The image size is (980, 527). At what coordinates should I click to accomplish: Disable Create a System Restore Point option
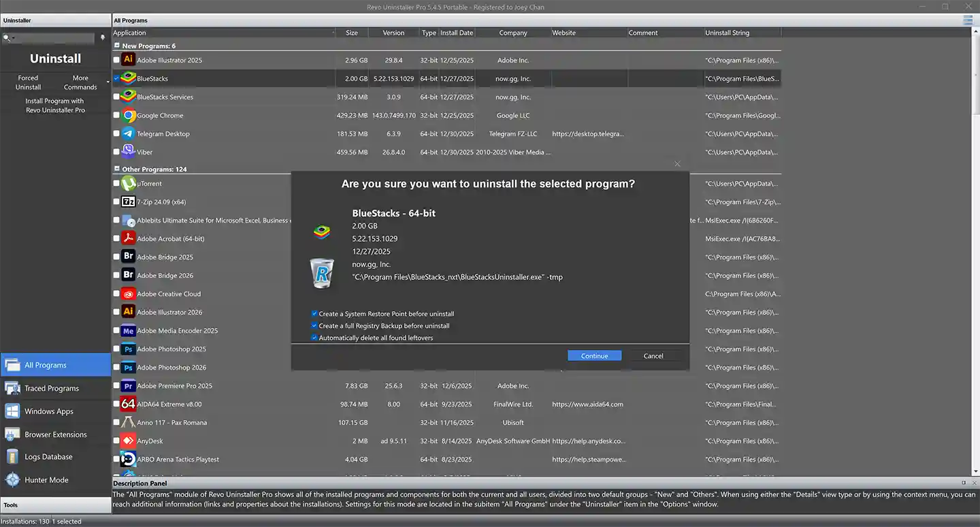tap(314, 314)
